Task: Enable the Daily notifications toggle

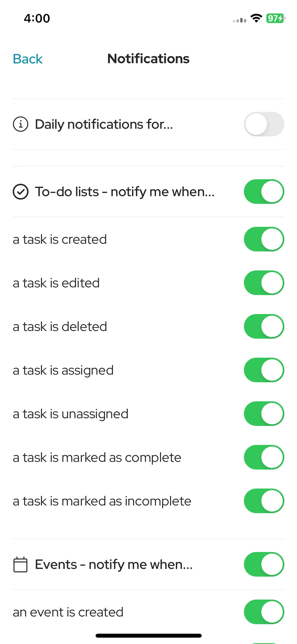Action: click(264, 124)
